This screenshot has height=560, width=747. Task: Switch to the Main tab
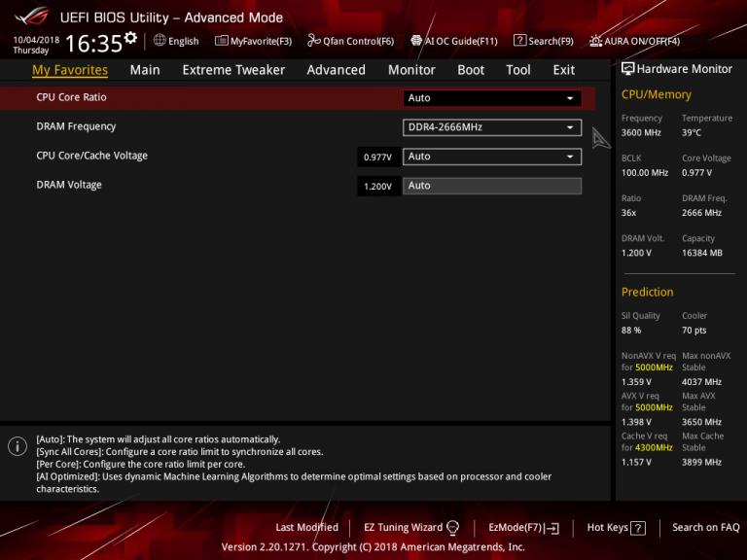point(145,70)
